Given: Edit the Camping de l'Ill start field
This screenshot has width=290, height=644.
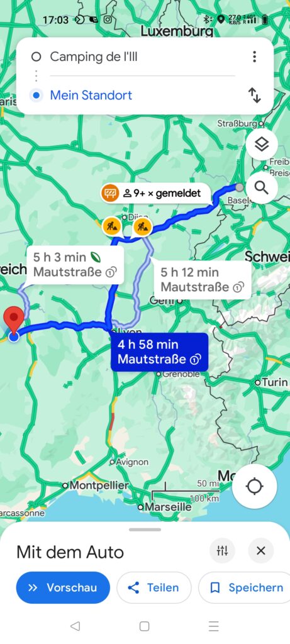Looking at the screenshot, I should pos(142,57).
